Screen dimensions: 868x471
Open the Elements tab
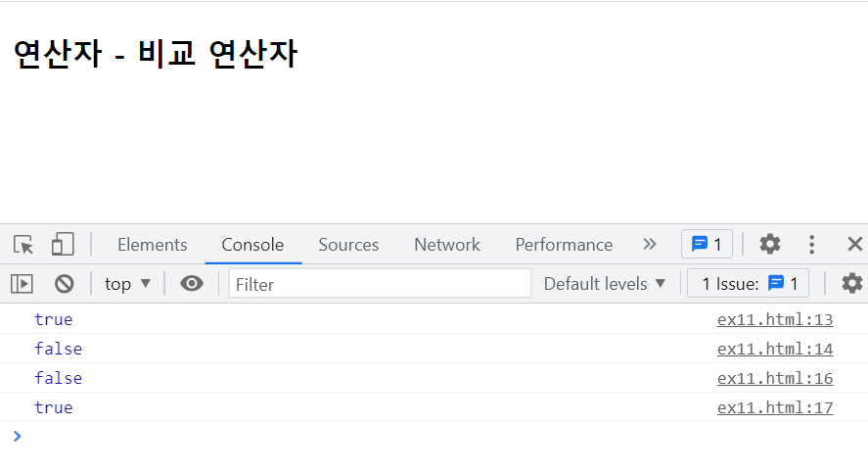click(153, 245)
